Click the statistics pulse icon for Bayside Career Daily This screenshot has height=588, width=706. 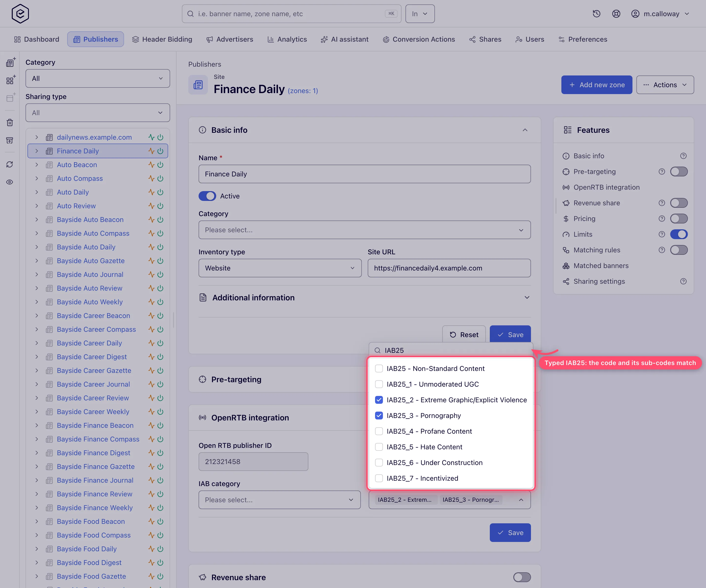coord(151,343)
